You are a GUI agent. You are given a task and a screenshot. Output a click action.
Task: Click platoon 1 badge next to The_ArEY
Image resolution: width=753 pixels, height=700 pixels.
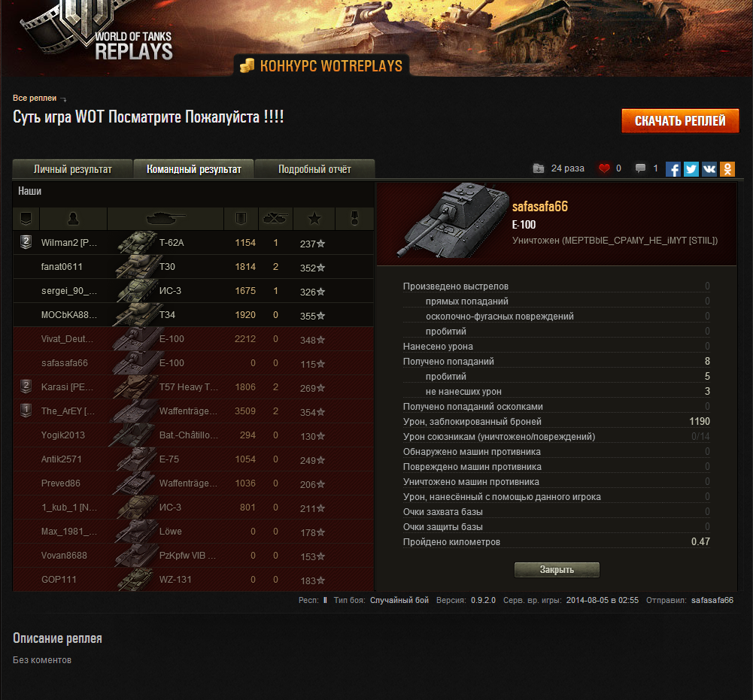pyautogui.click(x=26, y=410)
